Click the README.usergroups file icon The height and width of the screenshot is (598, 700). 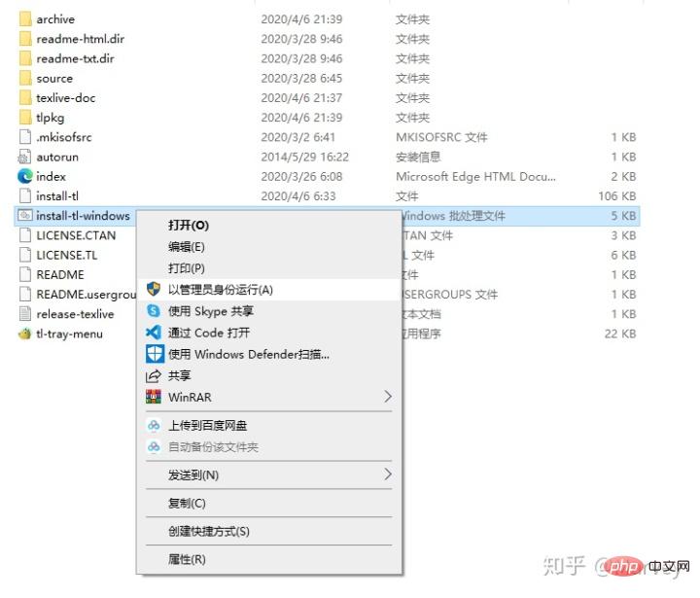25,295
